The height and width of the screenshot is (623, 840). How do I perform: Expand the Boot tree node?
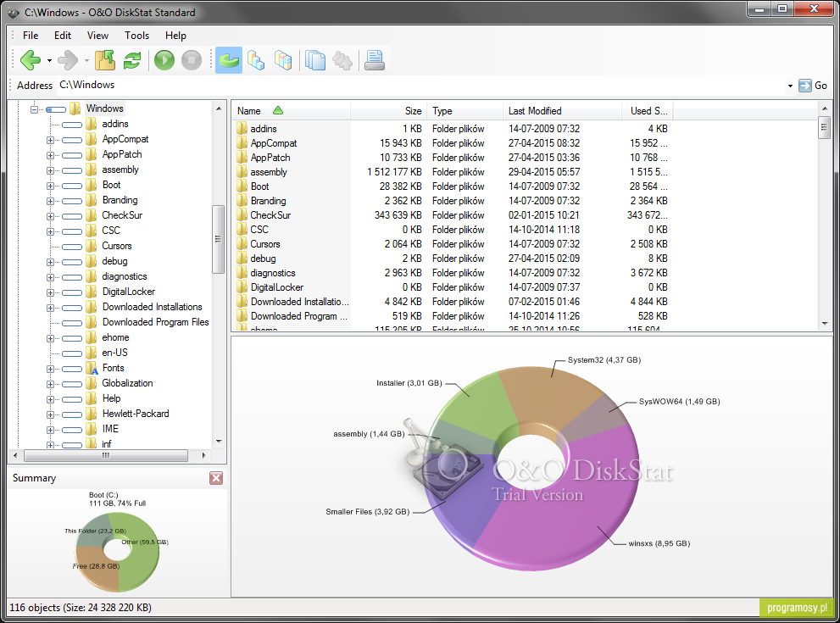[x=50, y=186]
